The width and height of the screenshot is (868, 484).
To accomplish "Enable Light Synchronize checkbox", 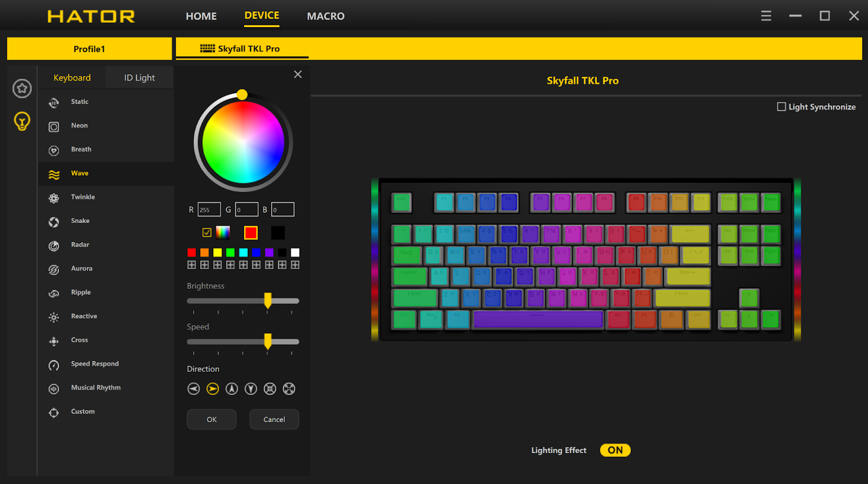I will [781, 107].
